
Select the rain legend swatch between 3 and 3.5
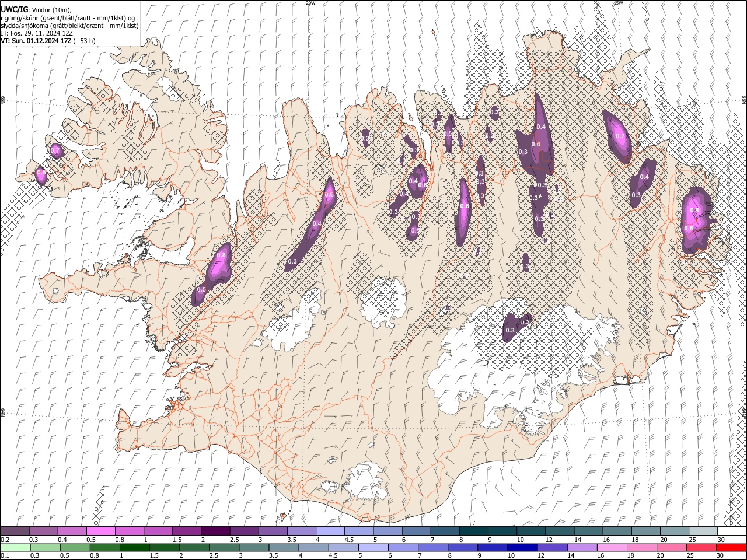click(254, 547)
